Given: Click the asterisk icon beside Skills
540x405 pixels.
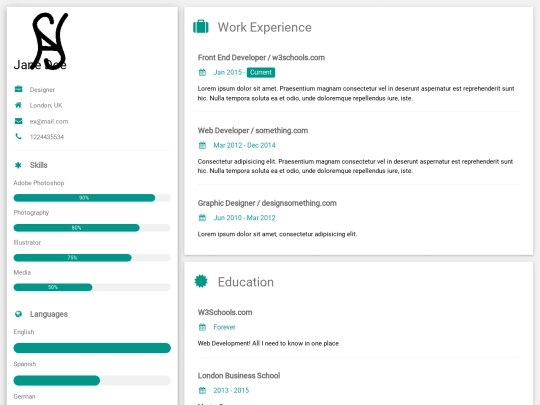Looking at the screenshot, I should [x=18, y=165].
